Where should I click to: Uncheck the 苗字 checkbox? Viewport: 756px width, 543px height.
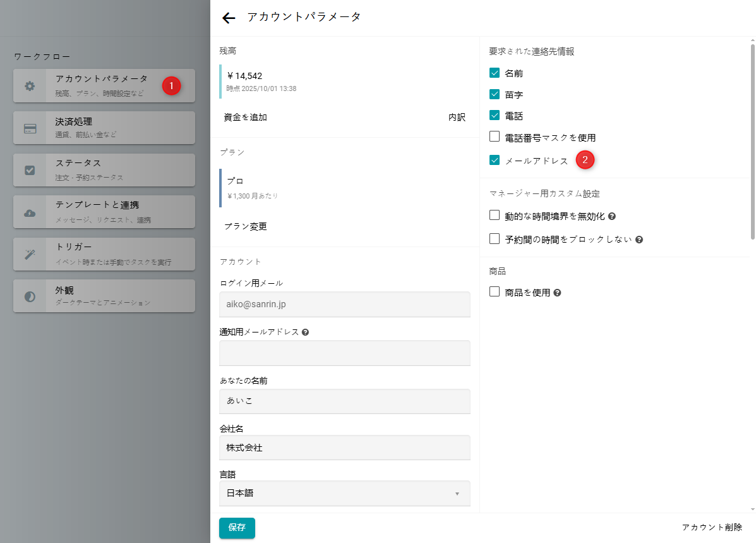(x=494, y=94)
